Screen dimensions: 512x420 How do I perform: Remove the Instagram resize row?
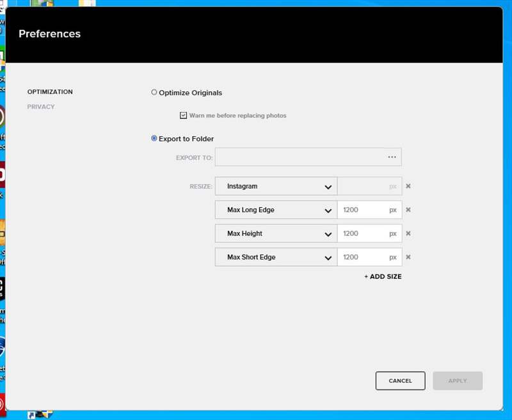click(x=408, y=187)
